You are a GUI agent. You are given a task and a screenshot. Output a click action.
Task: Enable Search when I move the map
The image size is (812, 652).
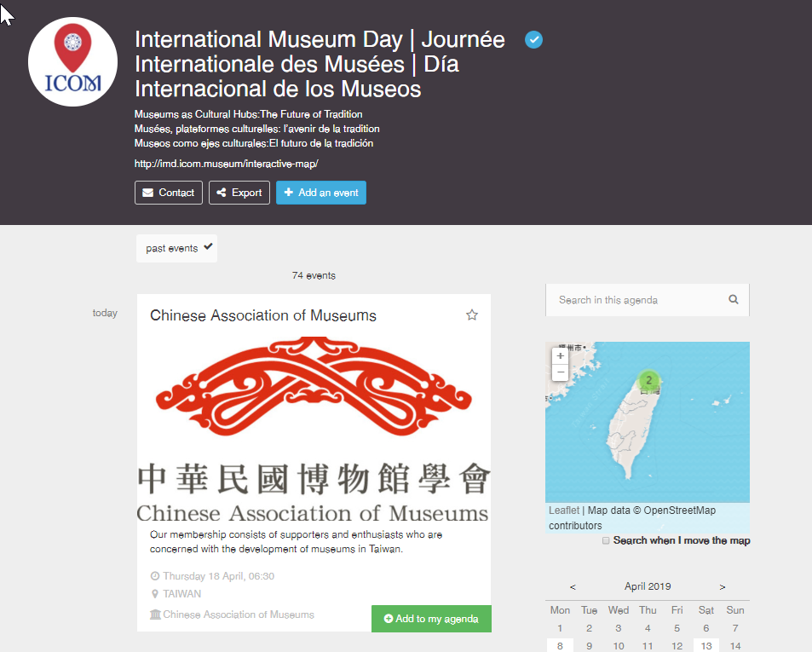[605, 540]
